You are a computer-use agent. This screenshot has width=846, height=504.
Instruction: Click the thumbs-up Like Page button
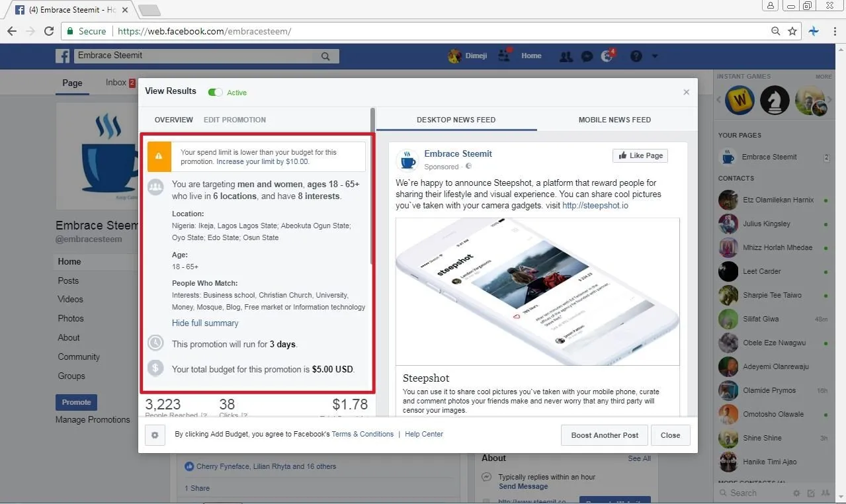(x=640, y=155)
